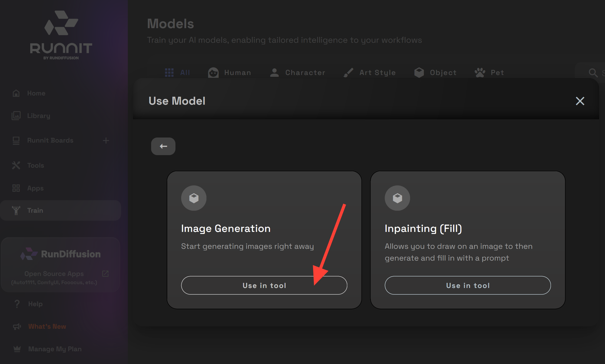Click Use in tool under Inpainting (Fill)
Image resolution: width=605 pixels, height=364 pixels.
point(467,285)
